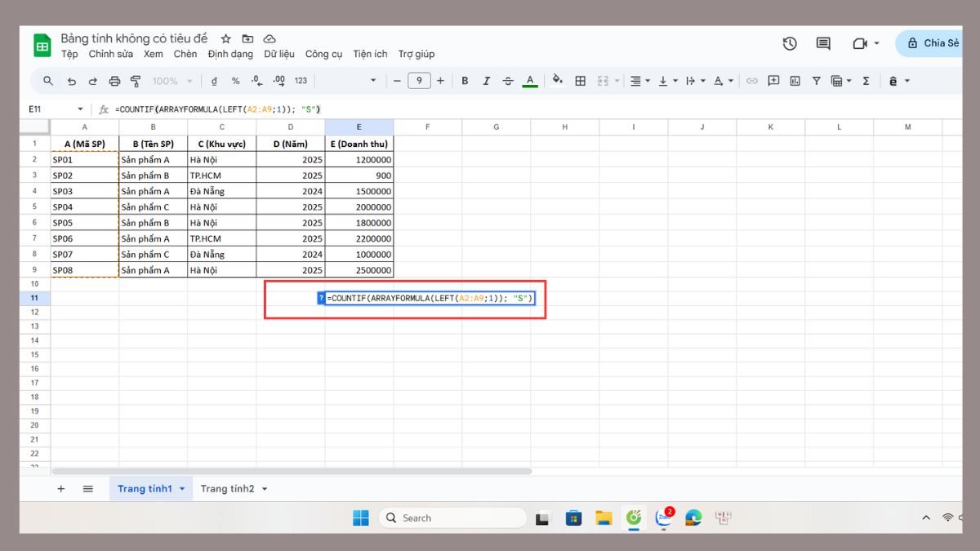Create a filter with the funnel icon
The image size is (980, 551).
pyautogui.click(x=817, y=80)
